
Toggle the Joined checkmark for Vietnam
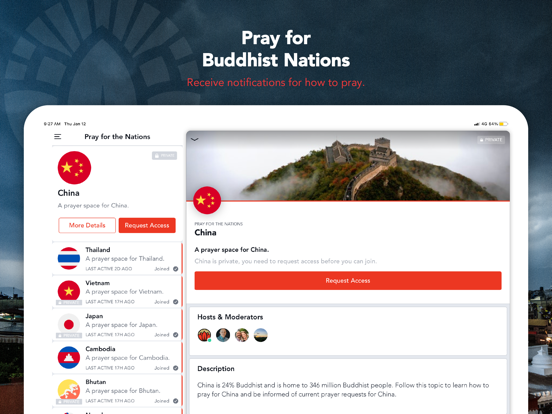[175, 302]
